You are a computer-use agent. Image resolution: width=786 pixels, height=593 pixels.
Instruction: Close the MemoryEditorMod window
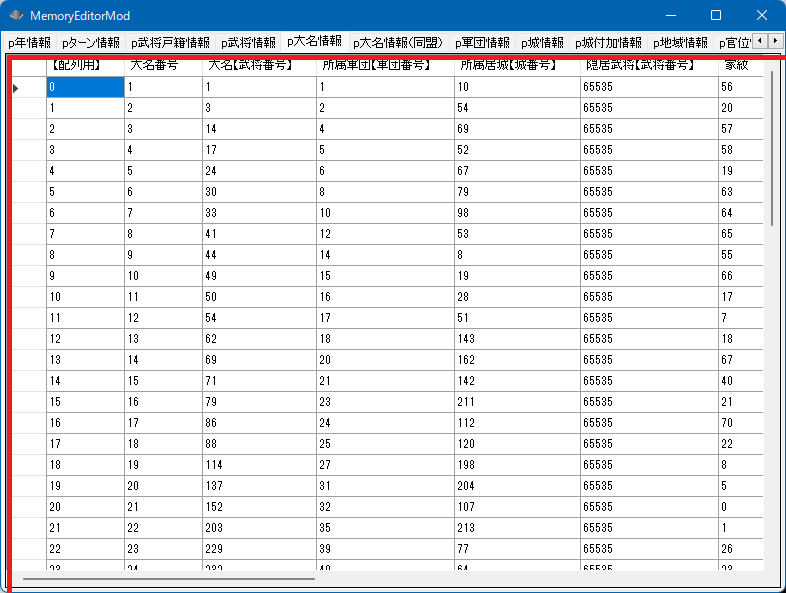point(762,16)
